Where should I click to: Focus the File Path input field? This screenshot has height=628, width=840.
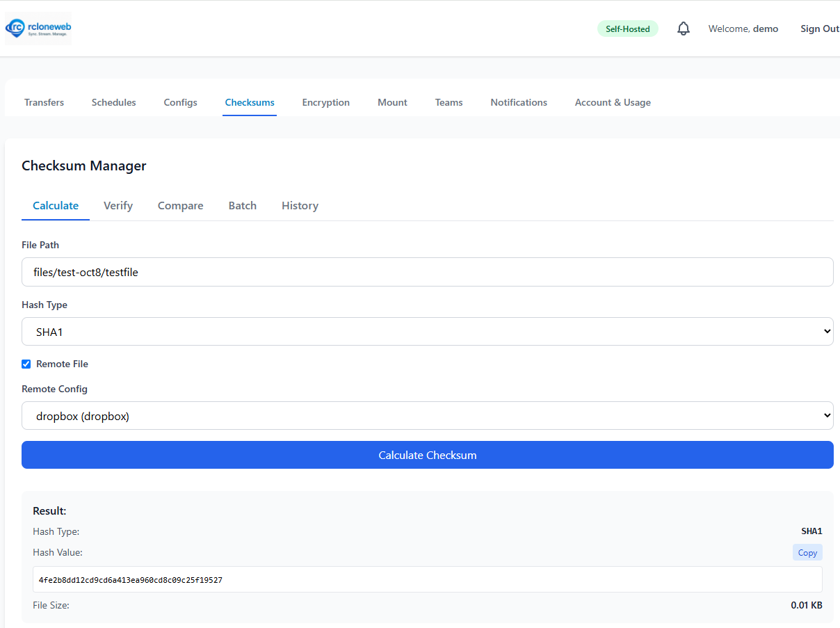pyautogui.click(x=427, y=272)
